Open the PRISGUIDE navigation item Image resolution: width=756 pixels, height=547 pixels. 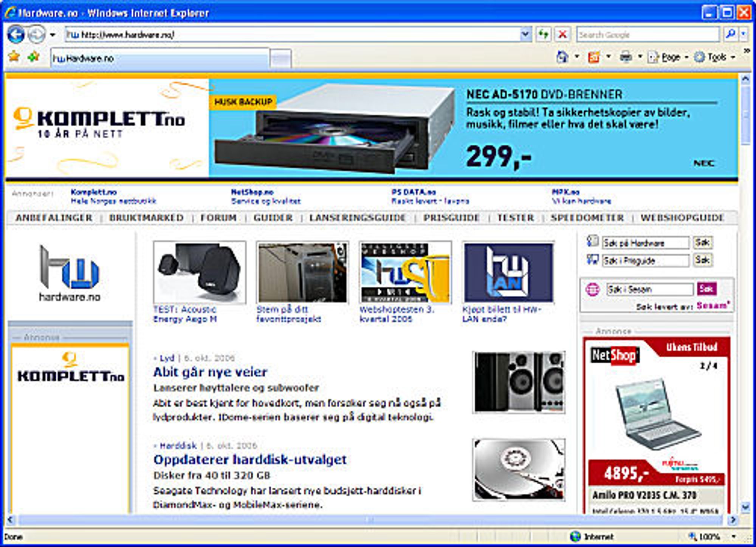click(x=451, y=218)
